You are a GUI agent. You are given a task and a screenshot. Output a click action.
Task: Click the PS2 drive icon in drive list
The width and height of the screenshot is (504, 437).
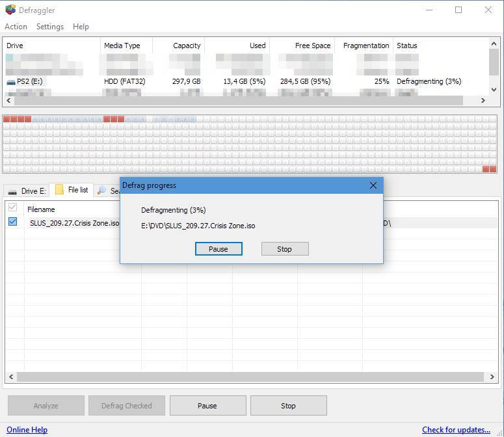pyautogui.click(x=10, y=82)
